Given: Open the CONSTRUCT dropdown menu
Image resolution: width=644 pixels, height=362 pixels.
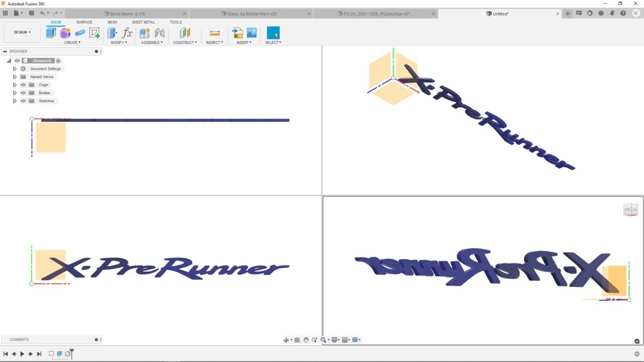Looking at the screenshot, I should point(185,43).
